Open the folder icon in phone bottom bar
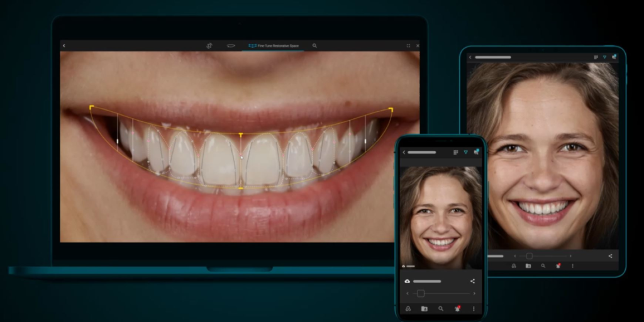The height and width of the screenshot is (322, 644). [x=424, y=309]
